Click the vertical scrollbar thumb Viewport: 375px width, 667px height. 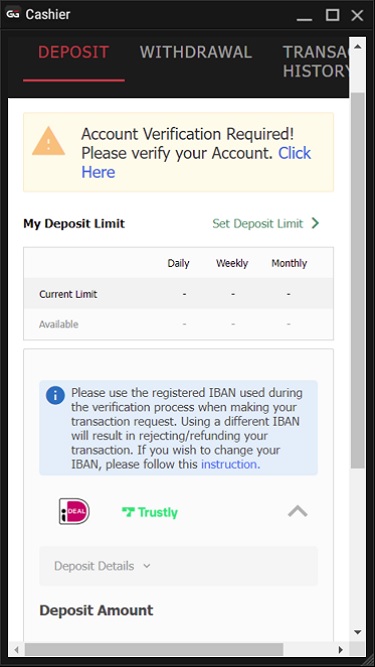pyautogui.click(x=357, y=280)
